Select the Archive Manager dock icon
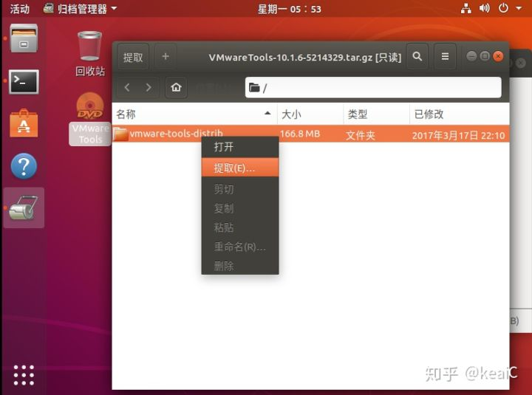This screenshot has width=532, height=395. (x=24, y=207)
